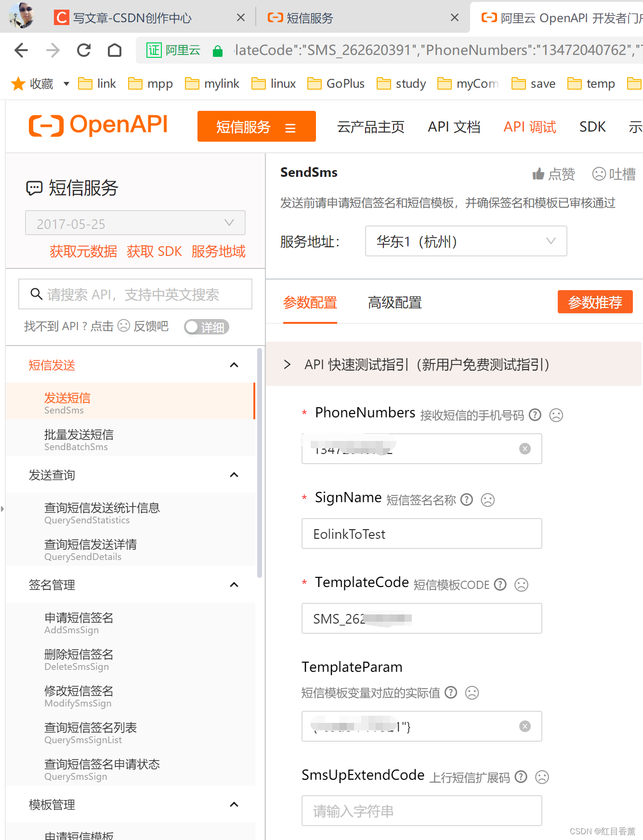Open 云产品主页 in top navigation
643x840 pixels.
tap(371, 127)
